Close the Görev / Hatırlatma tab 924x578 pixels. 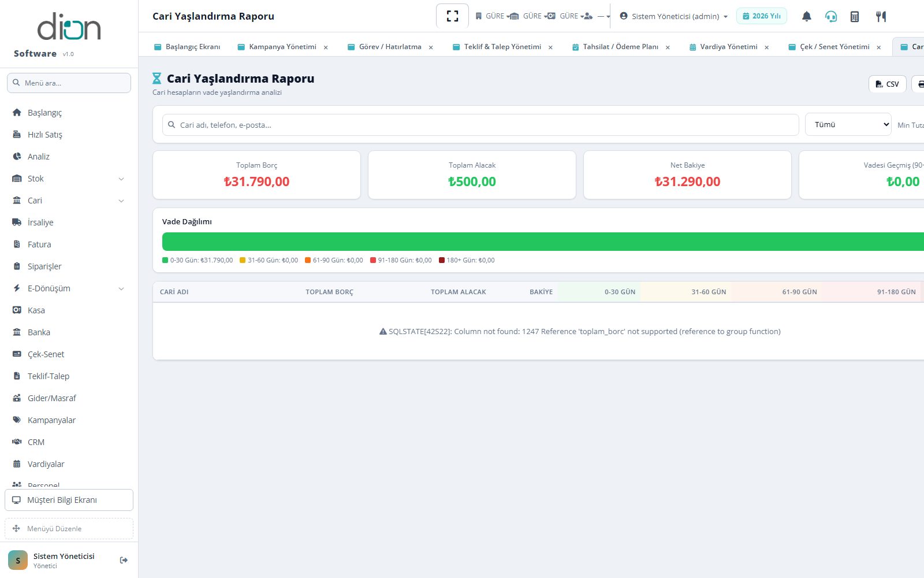431,47
